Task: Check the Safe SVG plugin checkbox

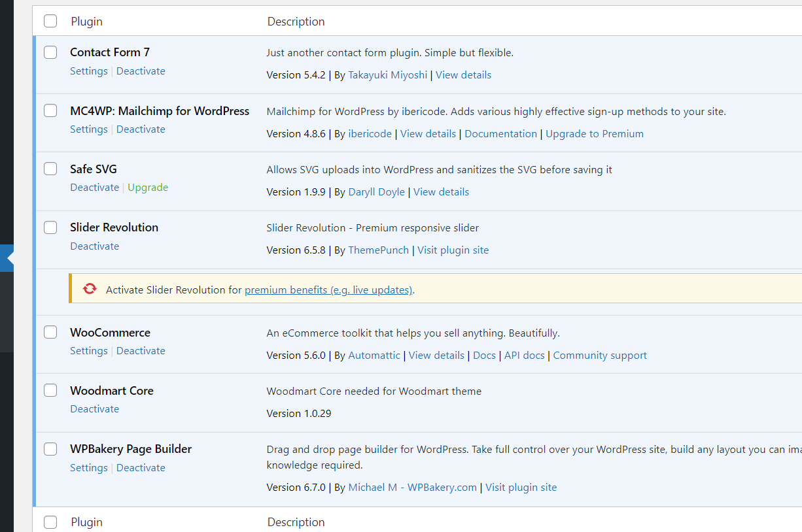Action: click(x=50, y=169)
